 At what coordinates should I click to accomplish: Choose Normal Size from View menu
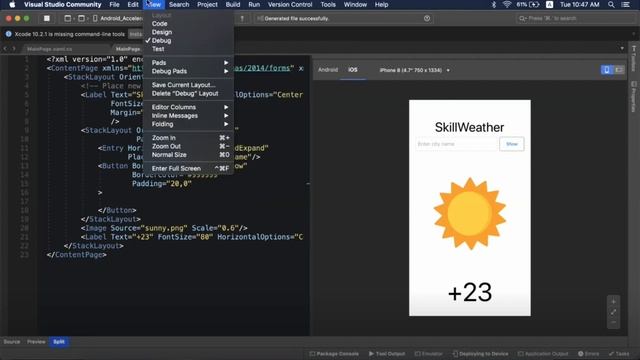pos(189,155)
